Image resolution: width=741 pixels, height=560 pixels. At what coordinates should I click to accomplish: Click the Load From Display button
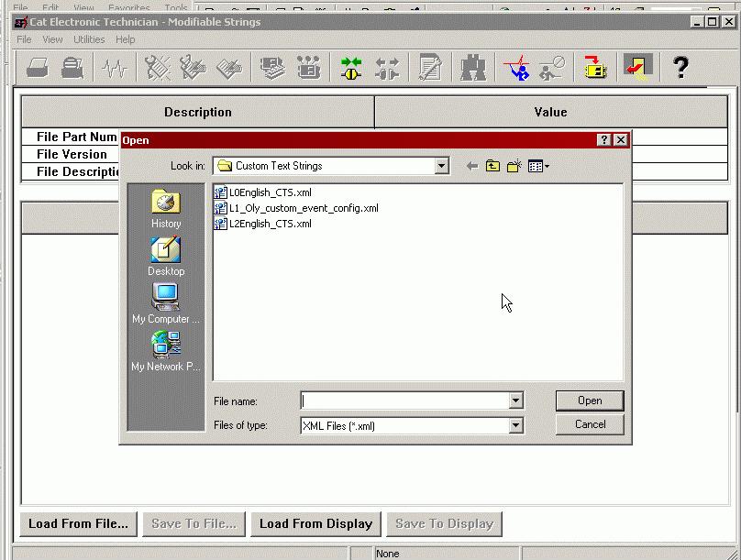click(x=315, y=524)
